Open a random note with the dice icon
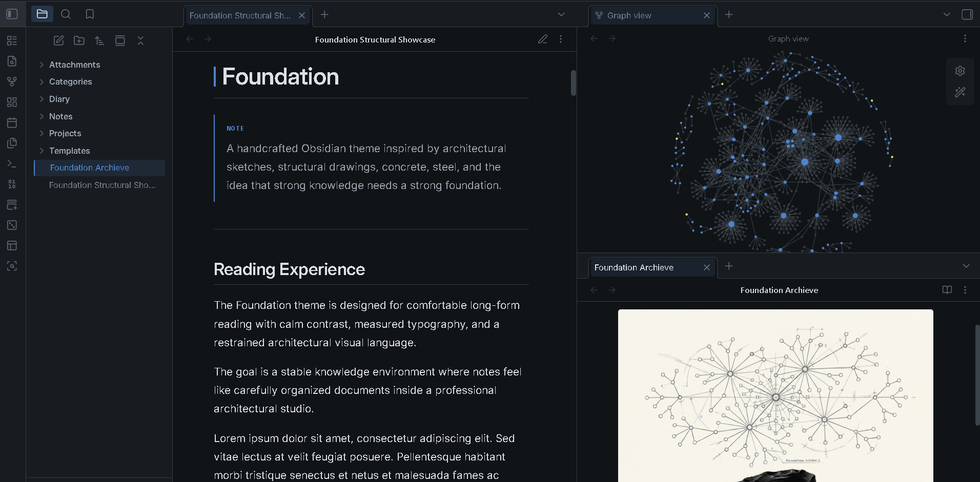The image size is (980, 482). (12, 225)
